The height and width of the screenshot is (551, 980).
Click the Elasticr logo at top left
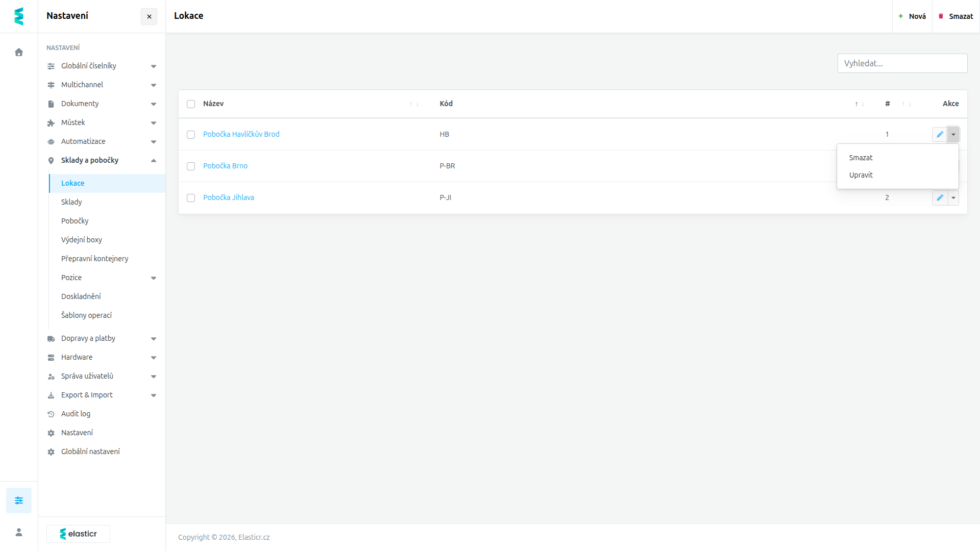[x=19, y=16]
